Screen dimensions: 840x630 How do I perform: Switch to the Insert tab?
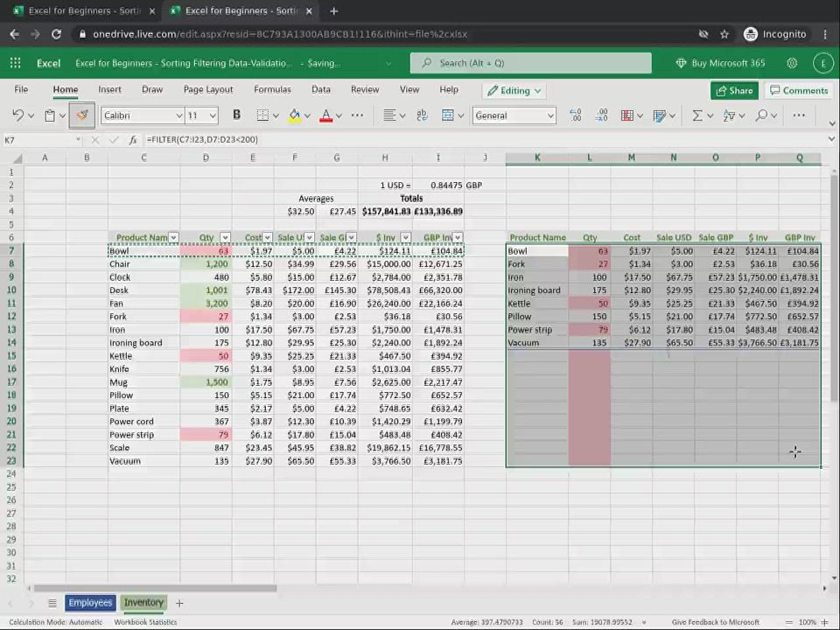coord(109,89)
